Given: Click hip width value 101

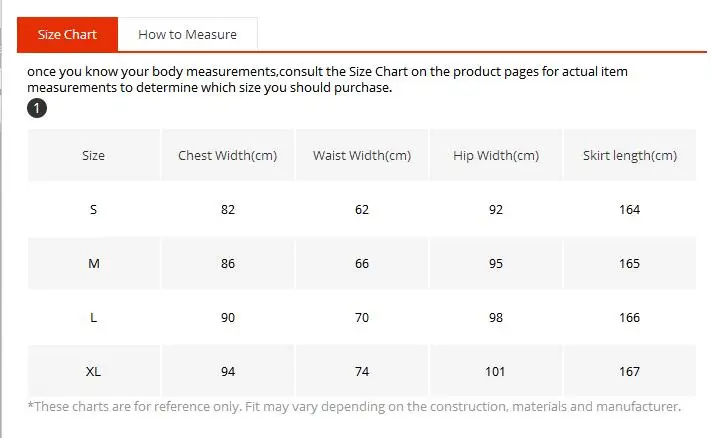Looking at the screenshot, I should (496, 371).
